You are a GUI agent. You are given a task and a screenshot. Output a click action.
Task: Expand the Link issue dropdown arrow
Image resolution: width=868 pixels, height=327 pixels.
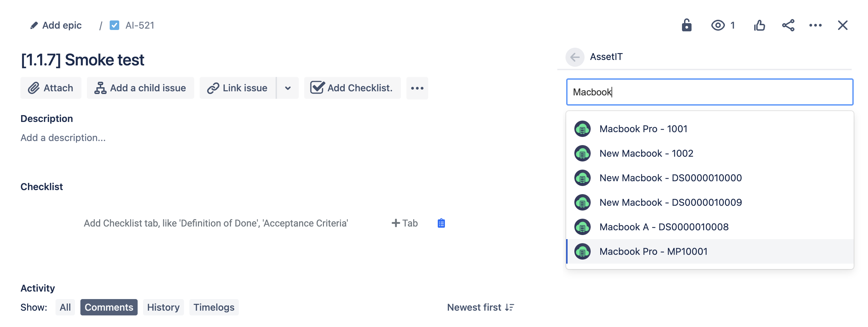pos(288,88)
